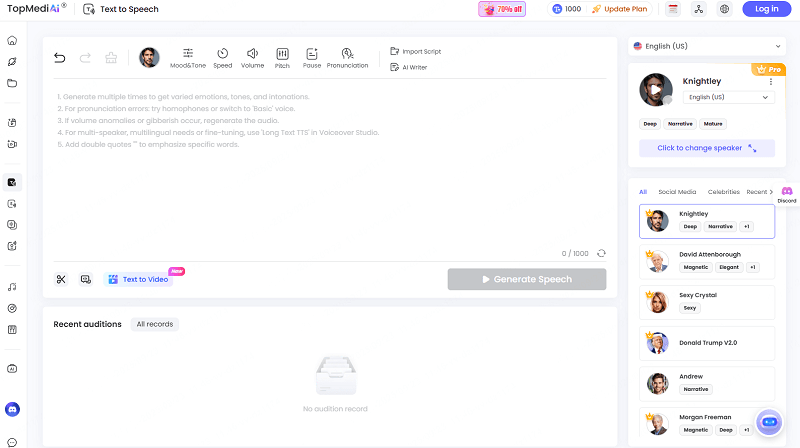Click the refresh icon near character count
The height and width of the screenshot is (448, 800).
coord(602,253)
